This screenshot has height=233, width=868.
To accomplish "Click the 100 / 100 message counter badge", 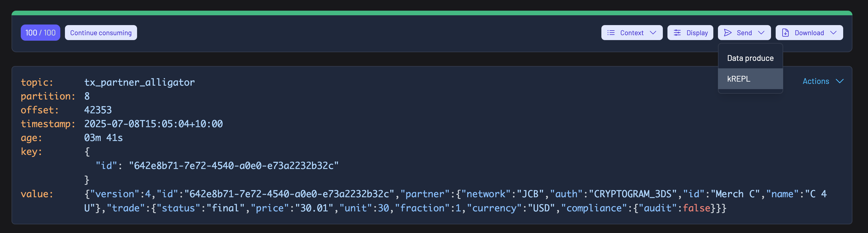I will pos(40,33).
